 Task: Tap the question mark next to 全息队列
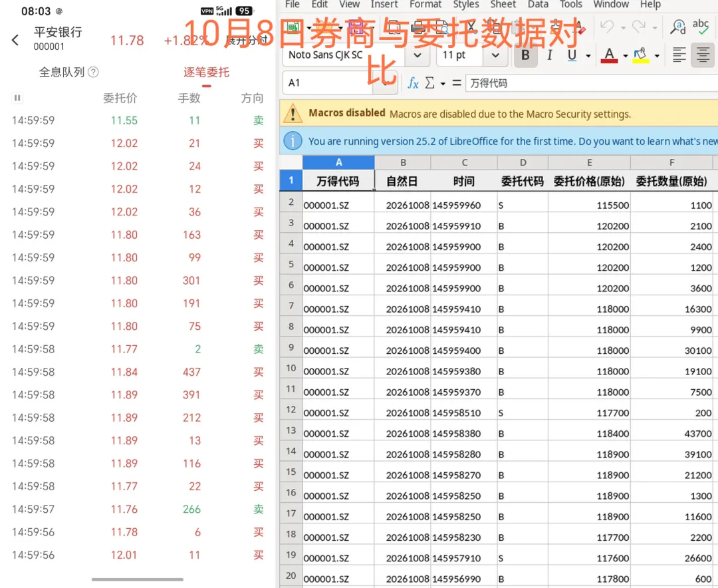tap(93, 72)
